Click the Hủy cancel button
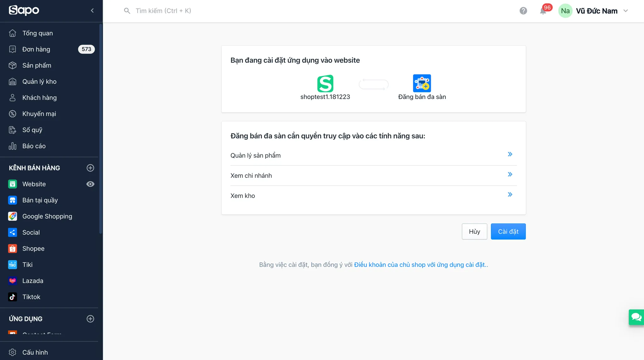 [x=474, y=232]
